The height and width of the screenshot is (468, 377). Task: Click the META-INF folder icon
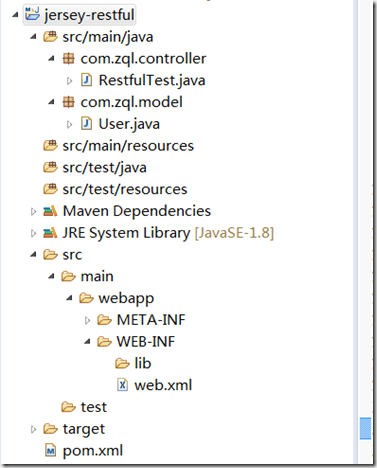coord(104,320)
